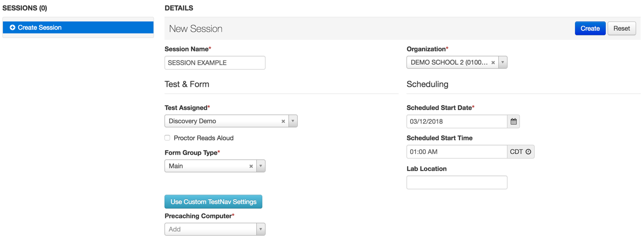644x241 pixels.
Task: Click into the Session Name text field
Action: click(x=215, y=63)
